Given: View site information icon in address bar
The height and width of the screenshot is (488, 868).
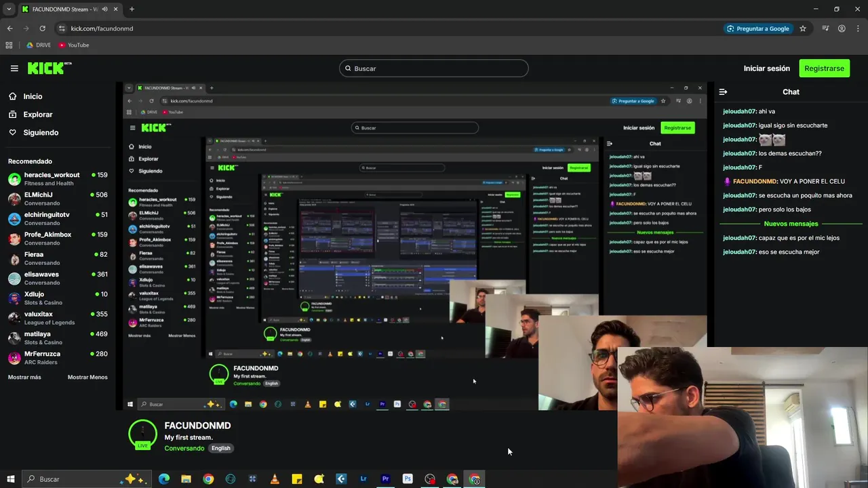Looking at the screenshot, I should coord(62,28).
